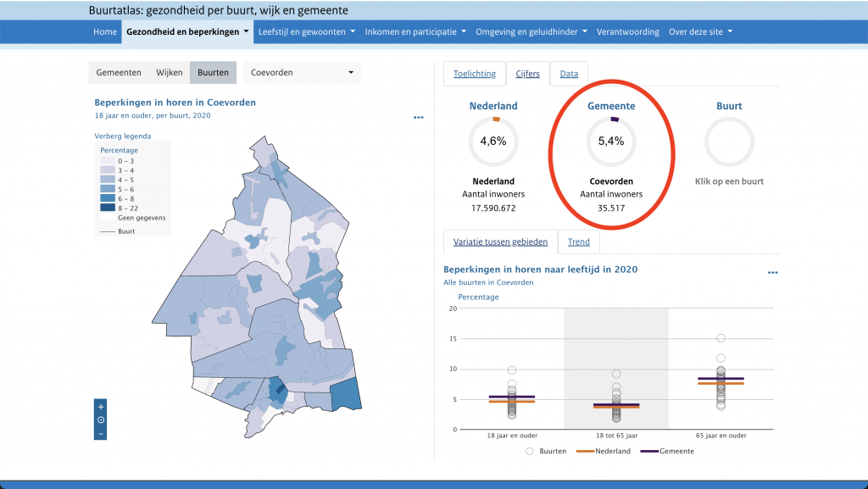
Task: Open the Coevorden municipality dropdown
Action: 302,73
